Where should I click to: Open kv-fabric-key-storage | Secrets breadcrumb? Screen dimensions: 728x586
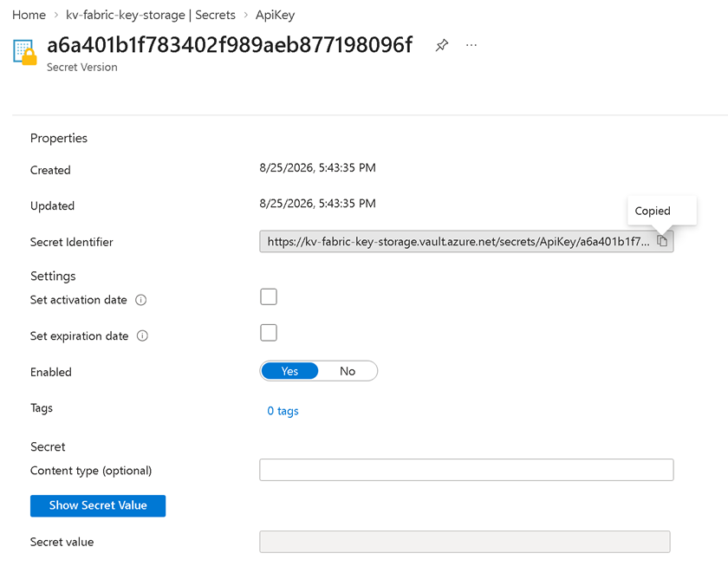[x=151, y=15]
